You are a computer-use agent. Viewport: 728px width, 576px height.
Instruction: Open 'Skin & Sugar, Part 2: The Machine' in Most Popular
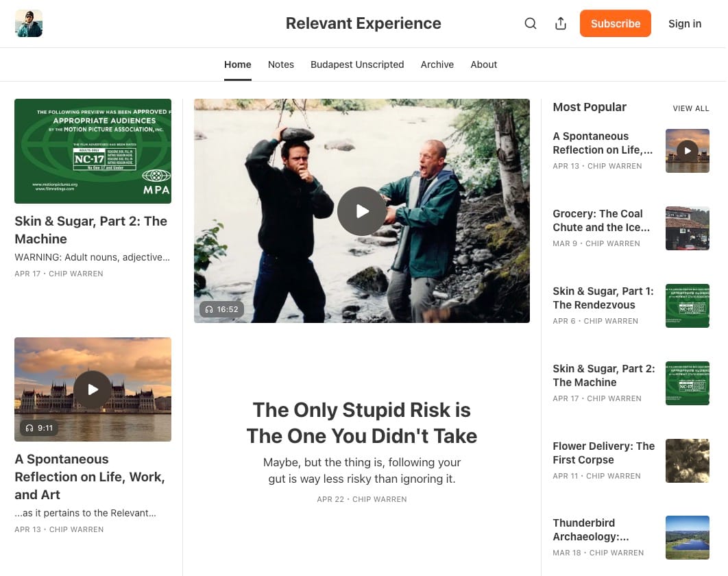coord(603,375)
